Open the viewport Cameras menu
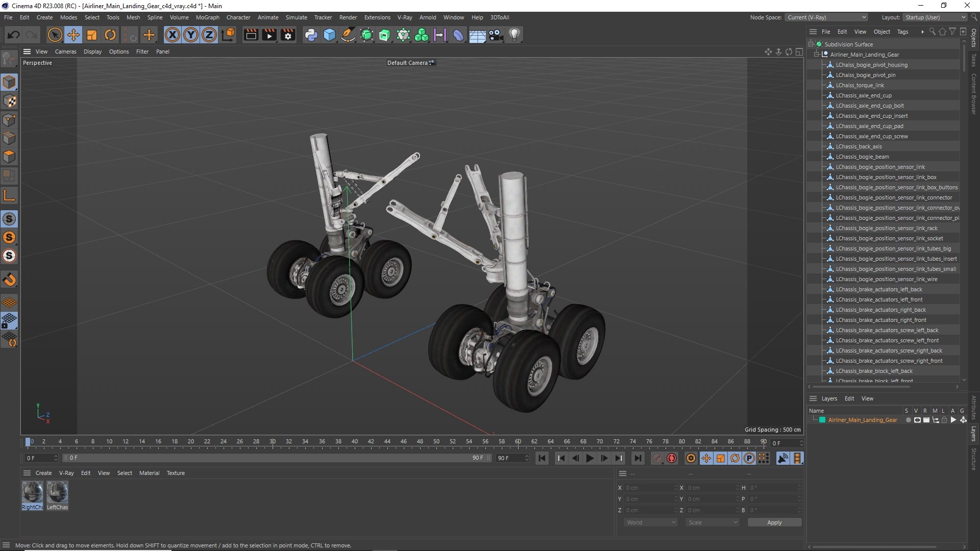Viewport: 980px width, 551px height. coord(65,52)
